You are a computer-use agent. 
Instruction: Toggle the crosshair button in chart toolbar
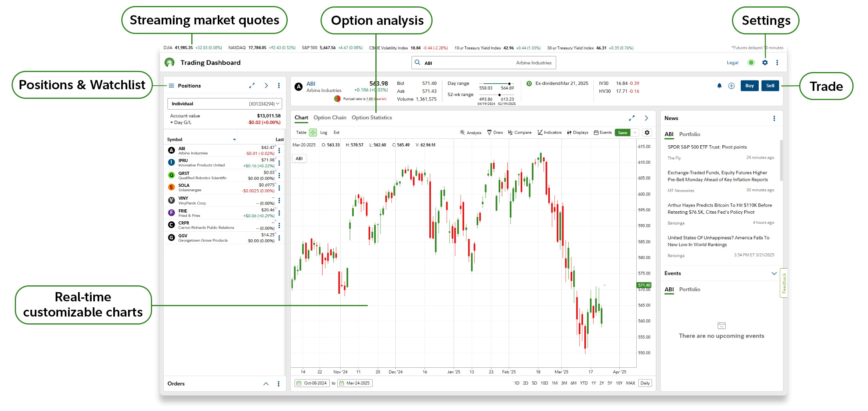[313, 132]
